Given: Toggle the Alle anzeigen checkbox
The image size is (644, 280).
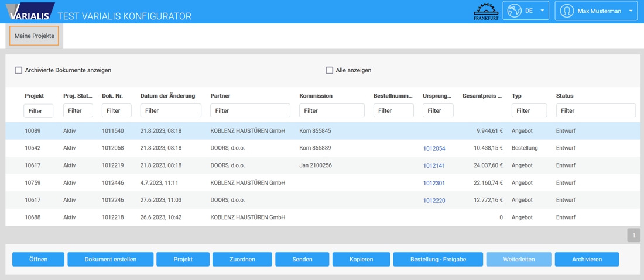Looking at the screenshot, I should [x=329, y=70].
